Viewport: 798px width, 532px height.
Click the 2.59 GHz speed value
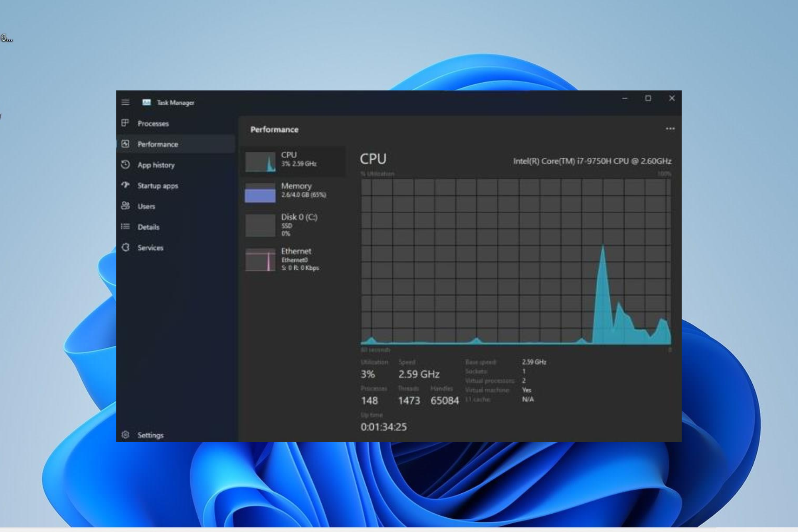pos(419,374)
